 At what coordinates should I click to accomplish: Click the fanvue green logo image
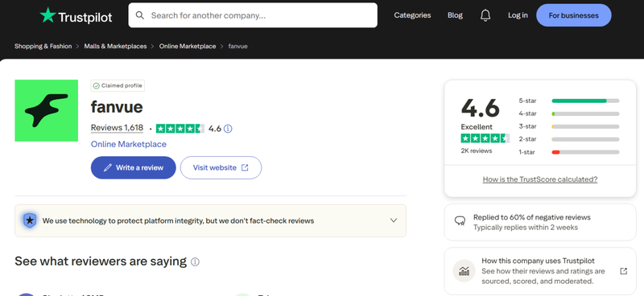click(x=47, y=110)
